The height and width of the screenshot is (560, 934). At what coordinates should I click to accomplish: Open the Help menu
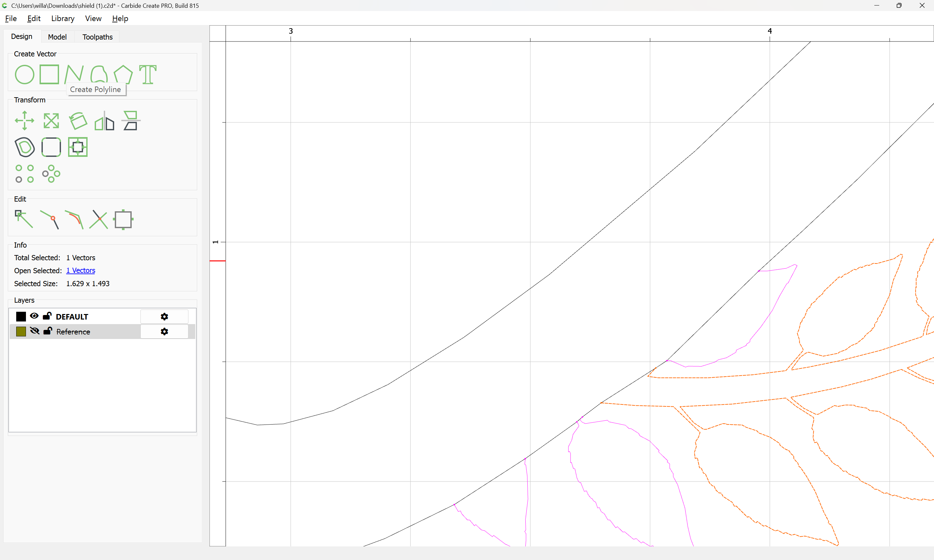click(x=120, y=18)
